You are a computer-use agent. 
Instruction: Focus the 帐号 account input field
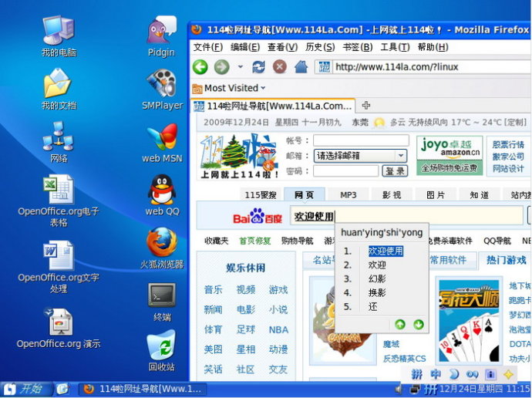click(361, 140)
